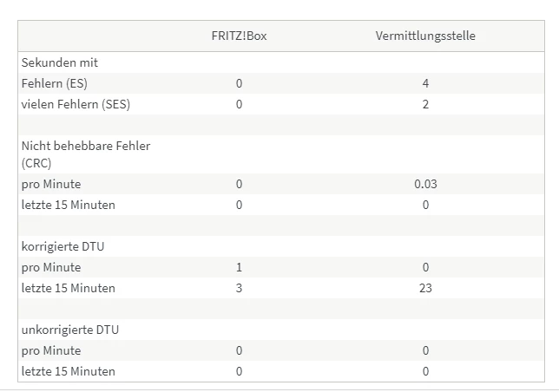Select the Vermittlungsstelle SES value 2
The height and width of the screenshot is (392, 559).
coord(425,104)
